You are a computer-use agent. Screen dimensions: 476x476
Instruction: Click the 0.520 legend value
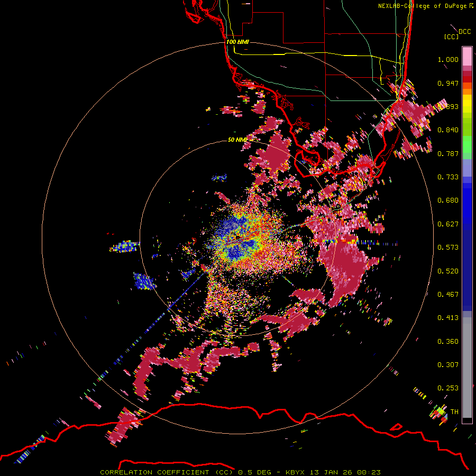click(x=448, y=271)
